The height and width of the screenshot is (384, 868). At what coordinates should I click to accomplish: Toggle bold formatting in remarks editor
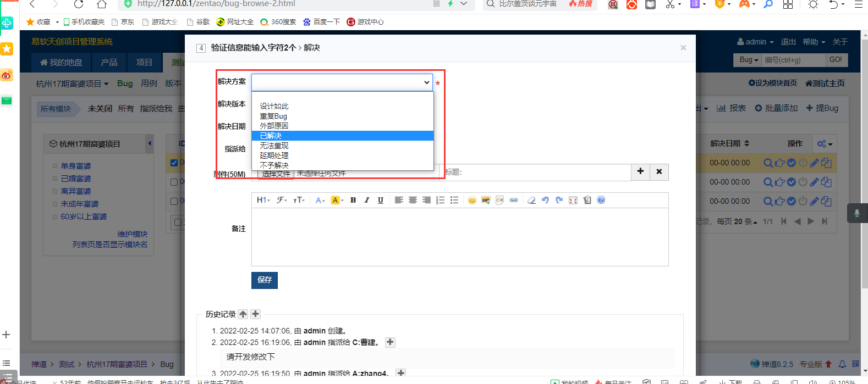353,200
